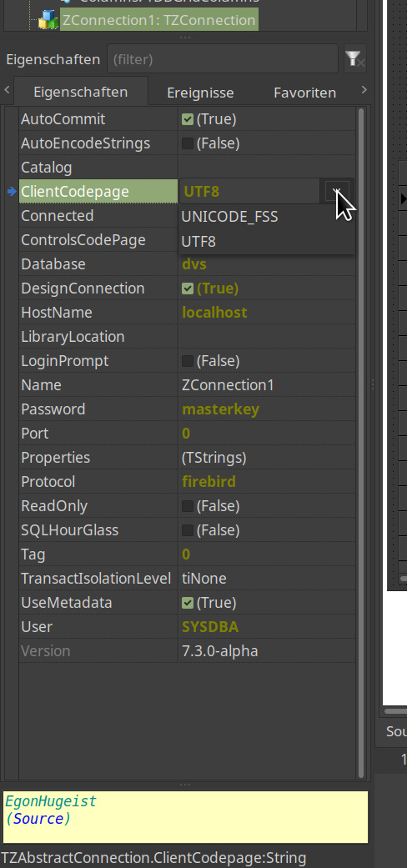Click the filter options funnel icon
The image size is (407, 868).
(354, 58)
